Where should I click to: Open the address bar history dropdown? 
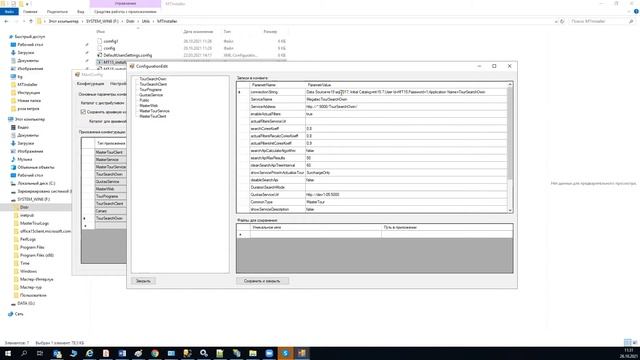(556, 21)
